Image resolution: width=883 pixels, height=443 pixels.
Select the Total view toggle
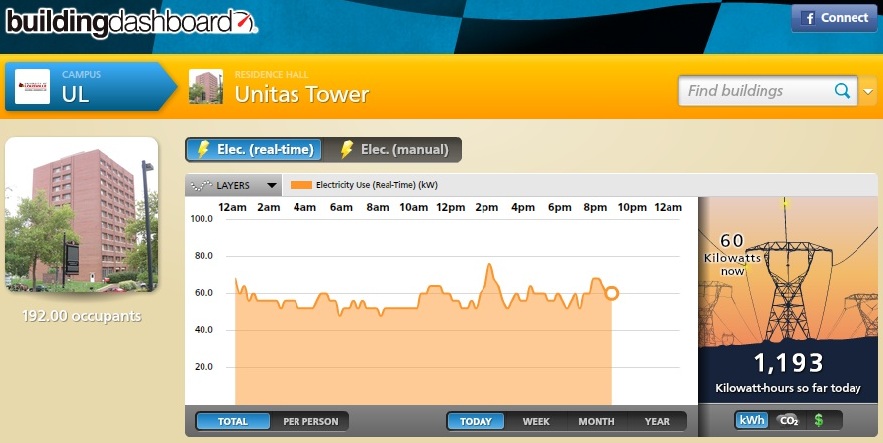(233, 421)
